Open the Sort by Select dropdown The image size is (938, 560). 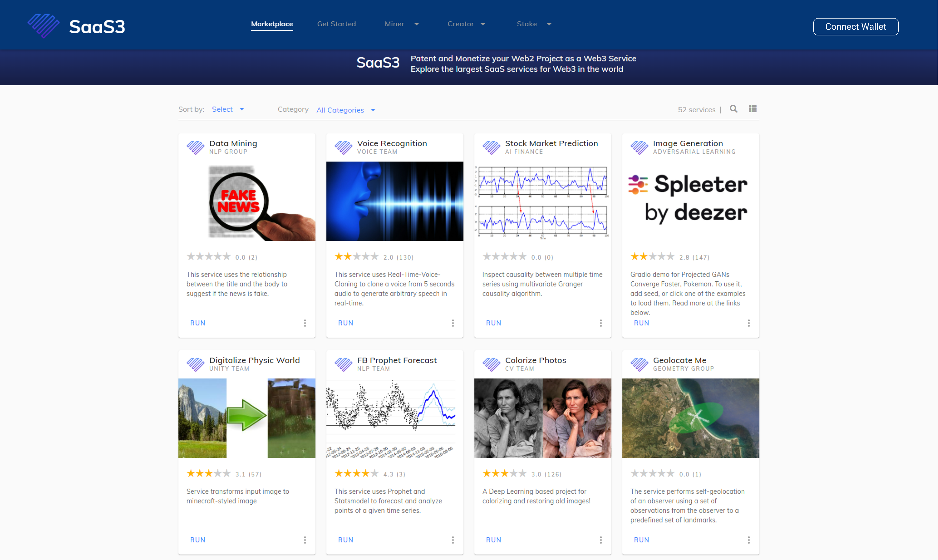click(228, 109)
